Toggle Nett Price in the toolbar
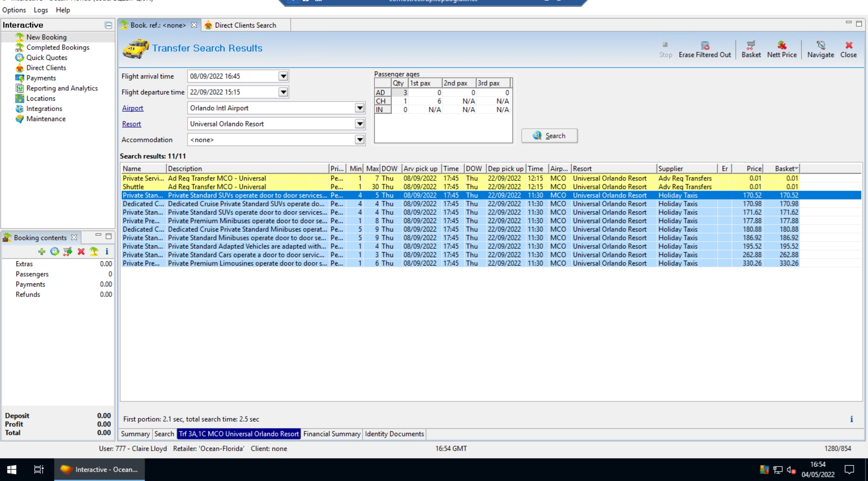This screenshot has width=868, height=481. [x=782, y=49]
